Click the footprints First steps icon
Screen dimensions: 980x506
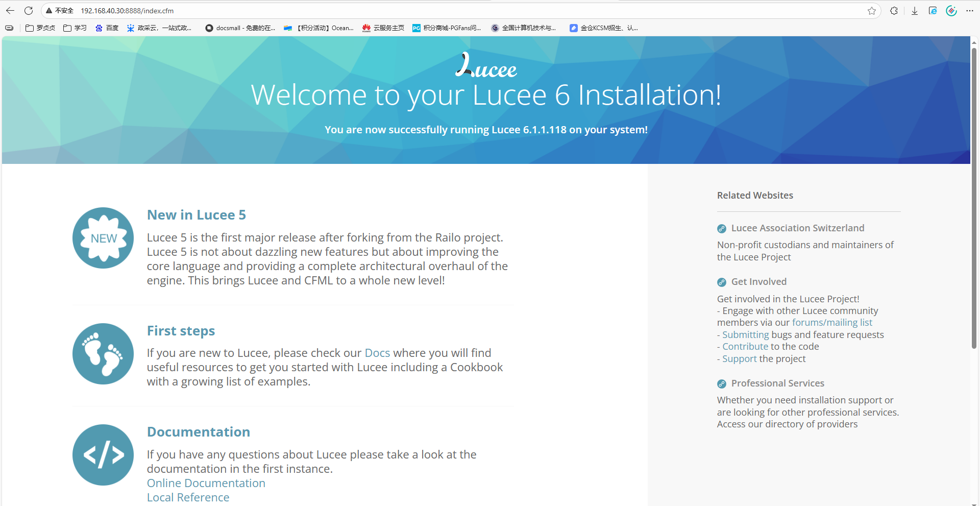click(x=103, y=354)
